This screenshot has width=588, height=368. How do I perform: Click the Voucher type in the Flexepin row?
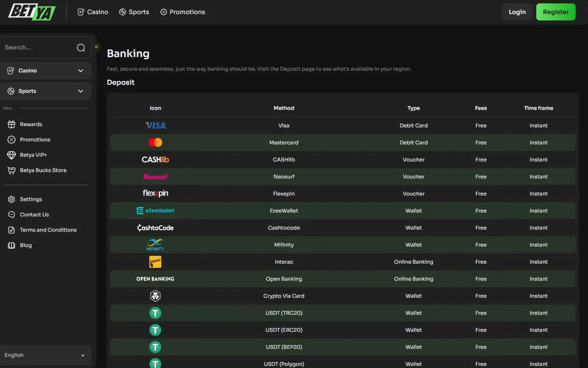pos(414,194)
